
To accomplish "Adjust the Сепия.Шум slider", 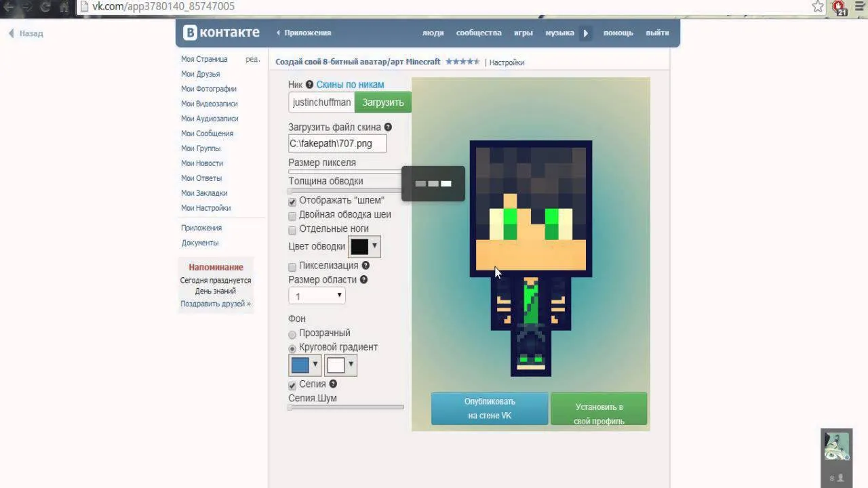I will [346, 407].
